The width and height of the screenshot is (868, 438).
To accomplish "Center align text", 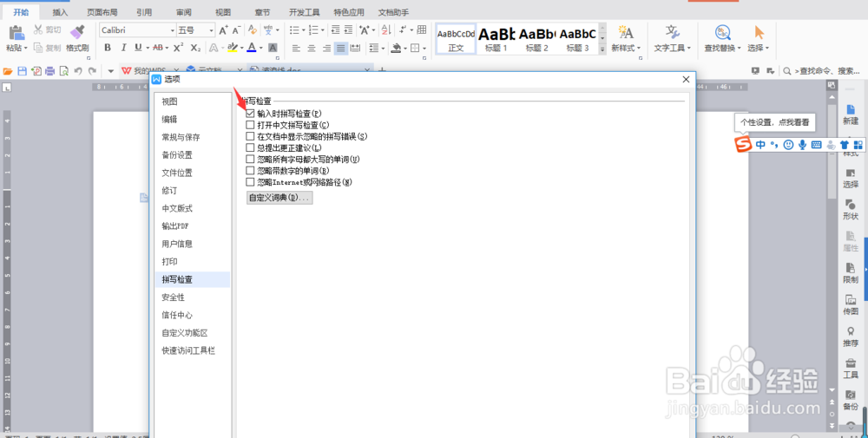I will (311, 49).
